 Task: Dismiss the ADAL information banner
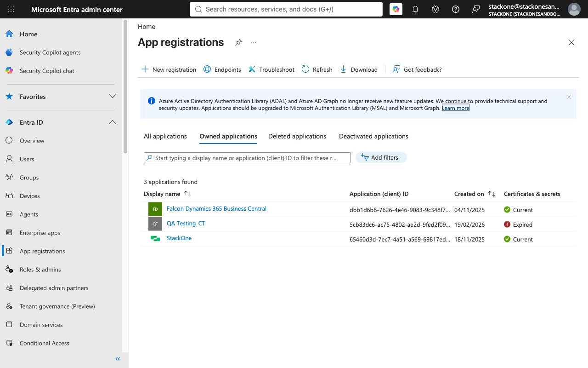click(x=569, y=97)
